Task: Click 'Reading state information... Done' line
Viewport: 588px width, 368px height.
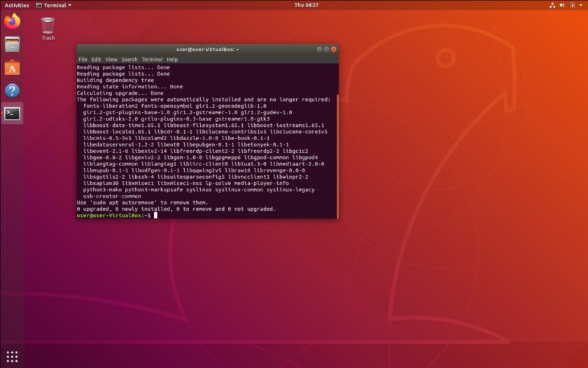Action: [x=129, y=87]
